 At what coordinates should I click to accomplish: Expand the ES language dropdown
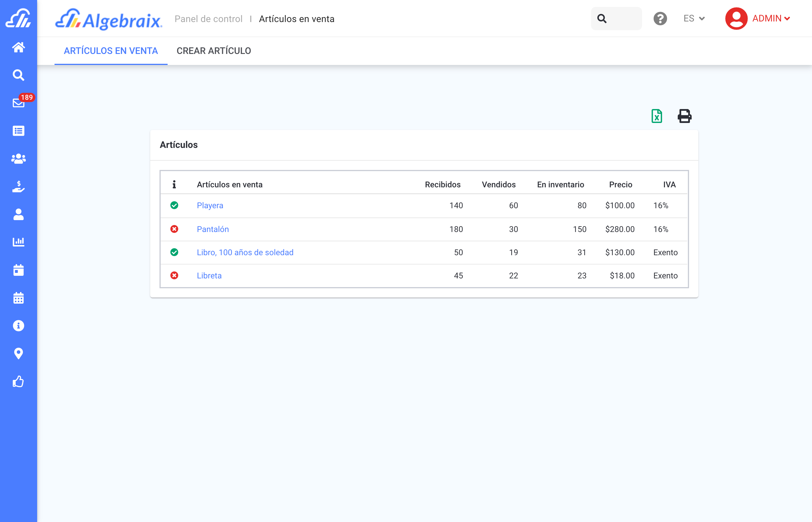(694, 19)
